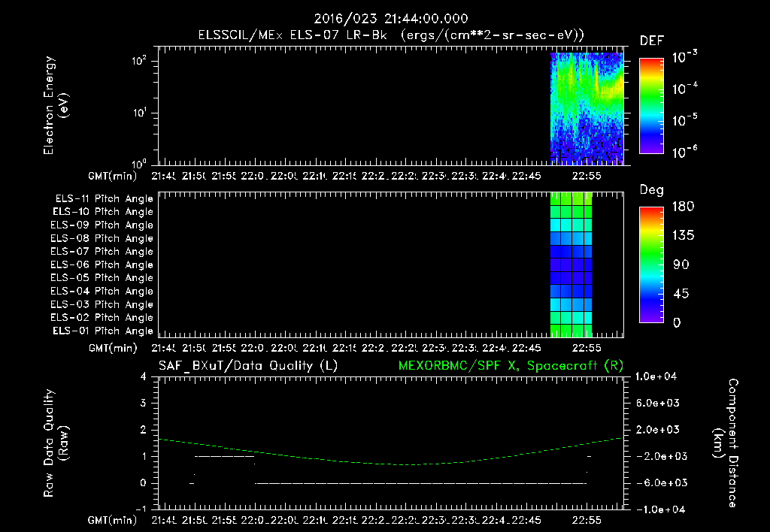Click the 10^-6 DEF scale label
This screenshot has height=532, width=770.
(x=684, y=152)
